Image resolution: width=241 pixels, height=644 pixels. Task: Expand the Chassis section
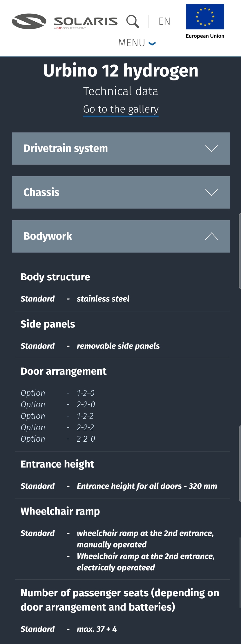(121, 192)
